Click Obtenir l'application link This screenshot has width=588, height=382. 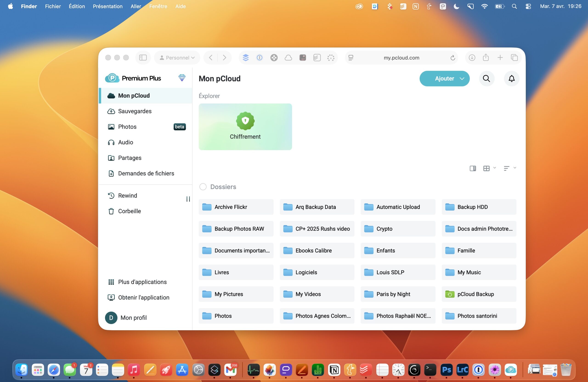coord(144,297)
